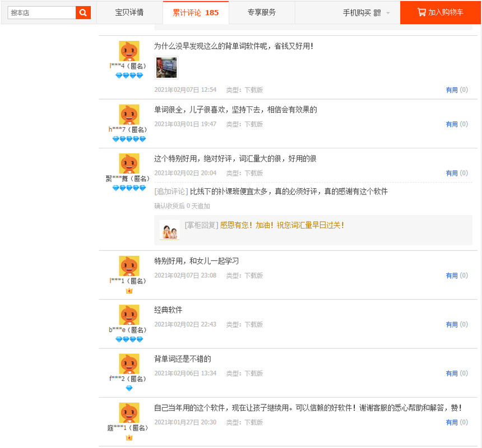
Task: Click timestamp 2021年02月02日 20:04
Action: click(186, 173)
